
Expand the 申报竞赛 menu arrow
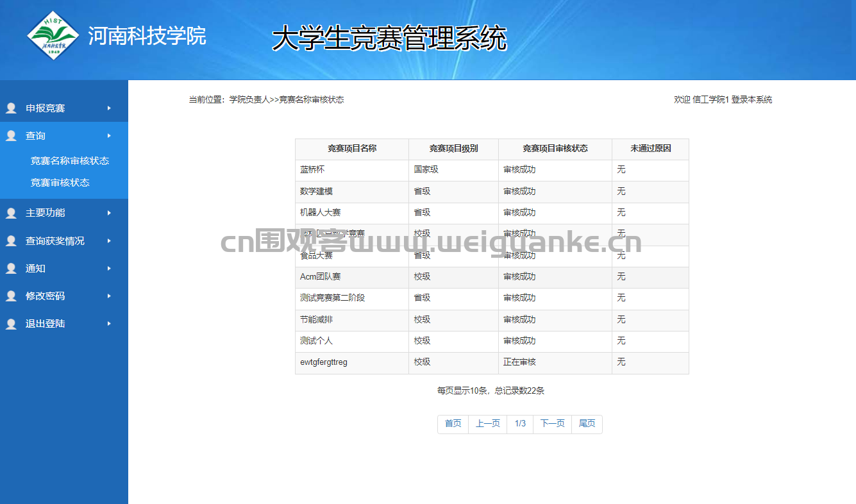[109, 108]
